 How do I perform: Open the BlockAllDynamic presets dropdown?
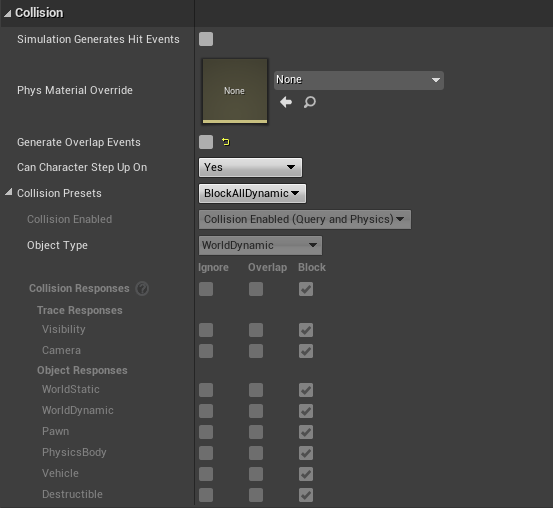click(x=253, y=193)
